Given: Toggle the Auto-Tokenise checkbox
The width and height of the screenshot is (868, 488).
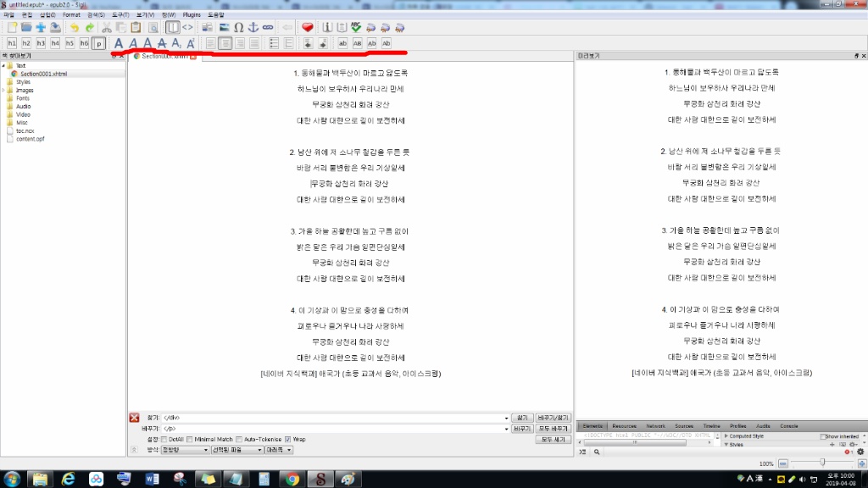Looking at the screenshot, I should point(239,440).
